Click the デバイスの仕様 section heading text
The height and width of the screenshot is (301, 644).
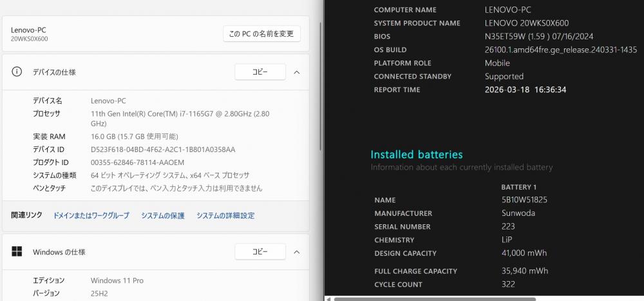tap(54, 72)
